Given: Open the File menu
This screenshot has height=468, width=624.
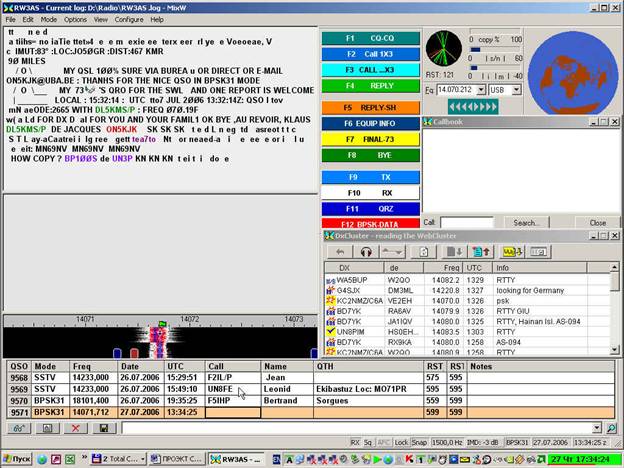Looking at the screenshot, I should 10,20.
